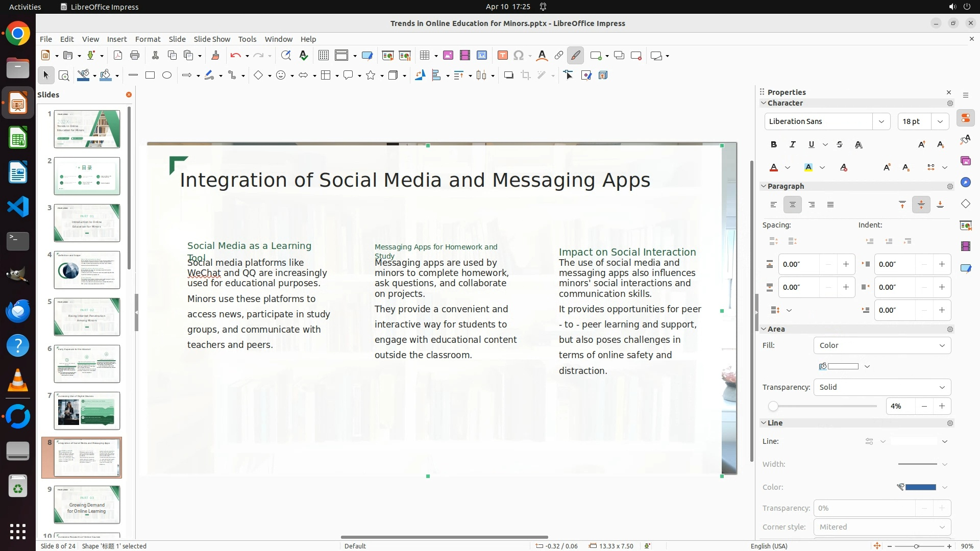Click the line color blue swatch

click(x=920, y=487)
